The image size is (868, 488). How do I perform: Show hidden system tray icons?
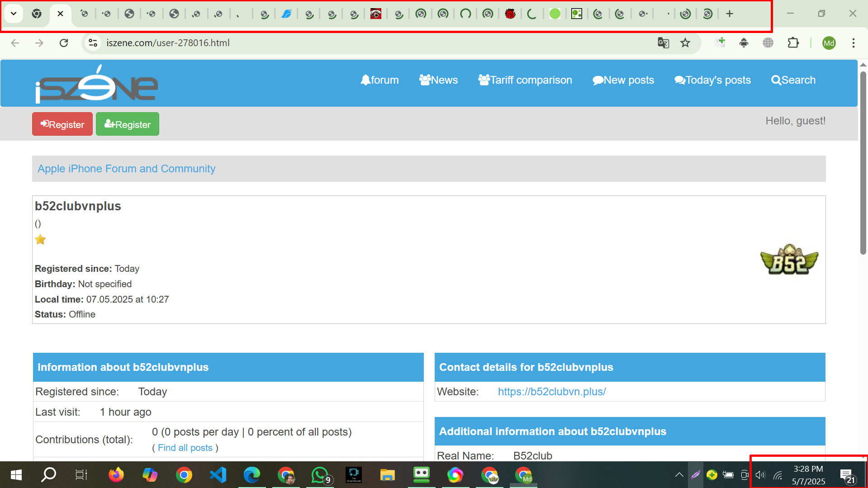tap(679, 475)
